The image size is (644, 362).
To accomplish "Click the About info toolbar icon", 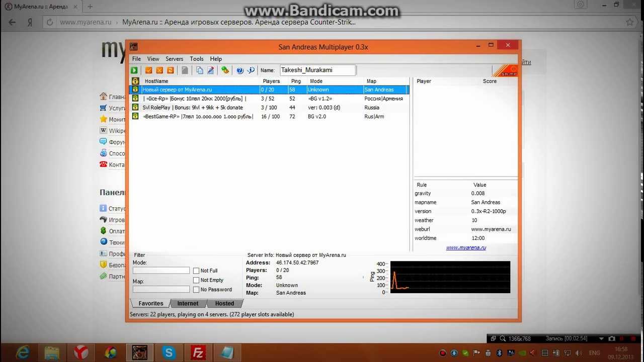I will tap(251, 70).
